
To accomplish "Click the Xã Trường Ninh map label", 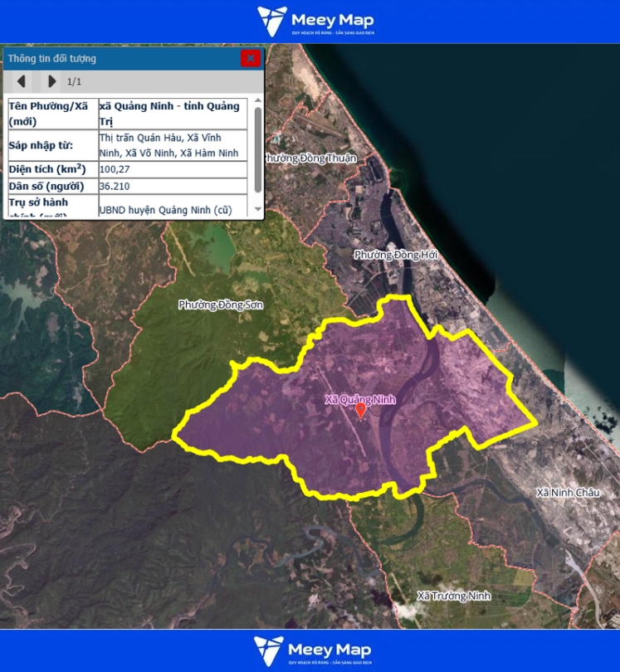I will point(454,596).
